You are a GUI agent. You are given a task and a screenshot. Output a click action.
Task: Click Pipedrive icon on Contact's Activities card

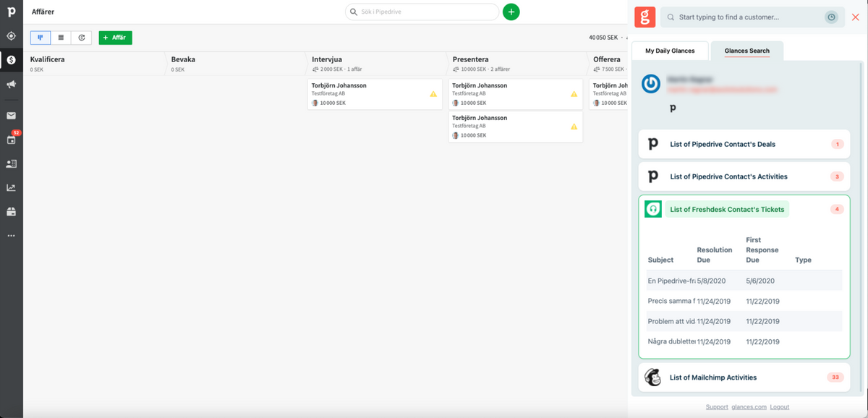(x=653, y=176)
